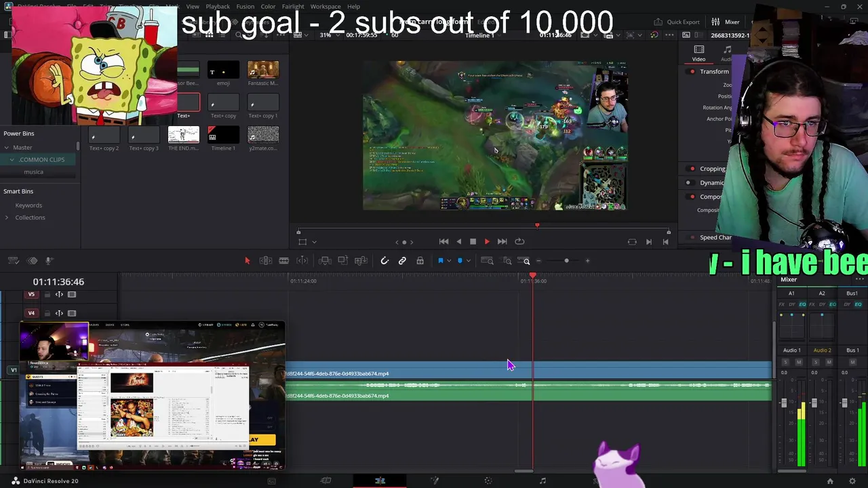Viewport: 868px width, 488px height.
Task: Open the Mixer panel button
Action: [727, 22]
